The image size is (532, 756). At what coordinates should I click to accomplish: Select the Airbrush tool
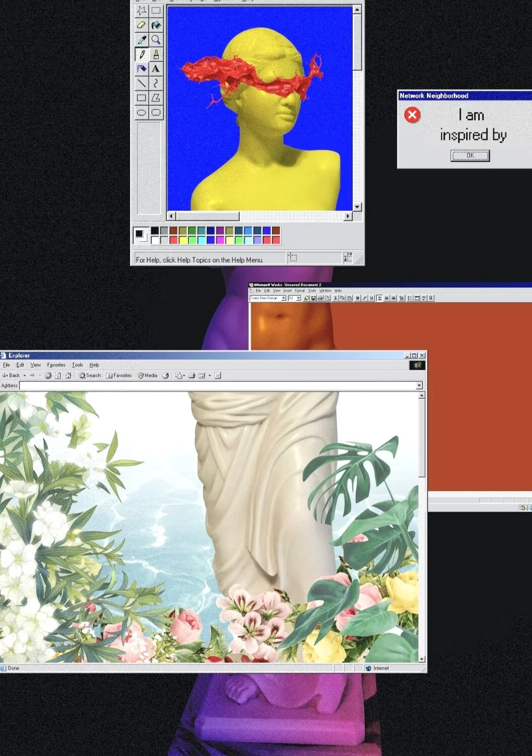[141, 68]
